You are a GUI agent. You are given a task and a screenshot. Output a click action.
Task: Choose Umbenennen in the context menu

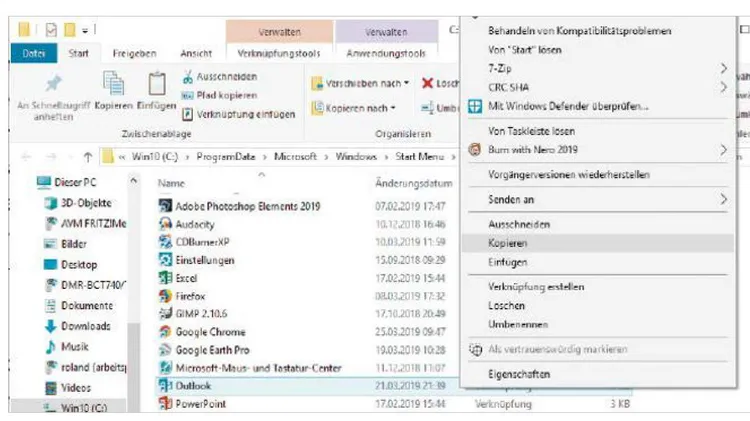(598, 324)
